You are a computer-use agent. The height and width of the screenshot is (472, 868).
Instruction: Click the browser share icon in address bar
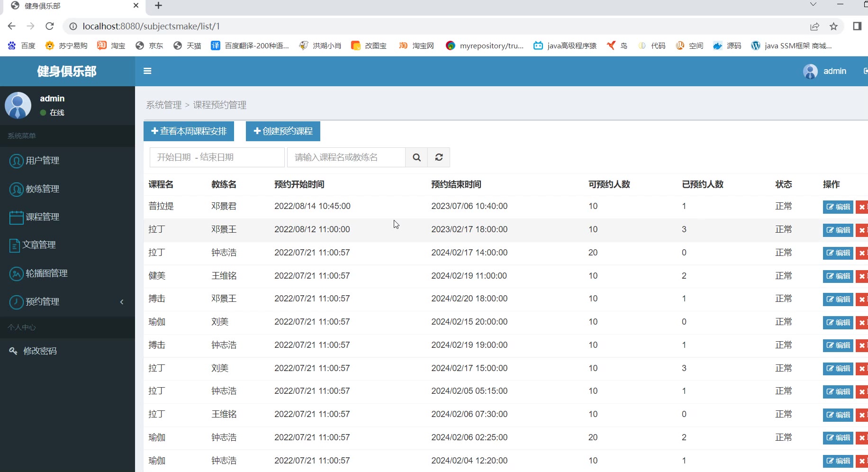[814, 27]
